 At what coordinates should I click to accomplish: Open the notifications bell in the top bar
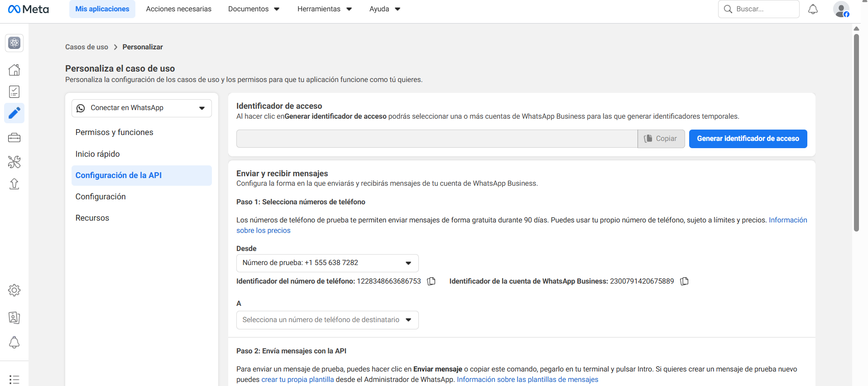813,9
